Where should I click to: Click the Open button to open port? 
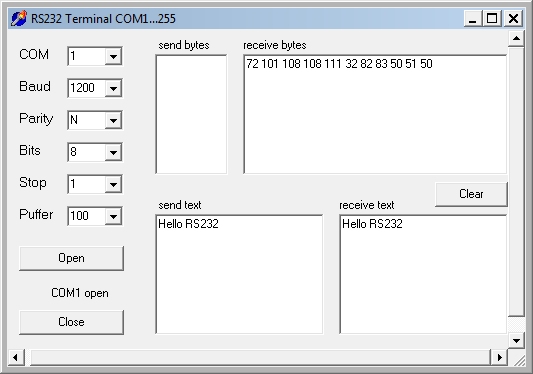(x=71, y=258)
